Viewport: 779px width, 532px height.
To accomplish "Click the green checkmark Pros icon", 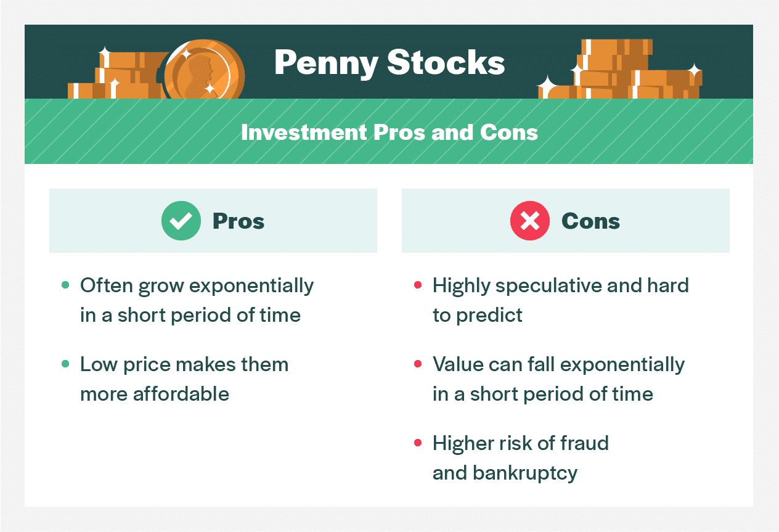I will click(181, 221).
